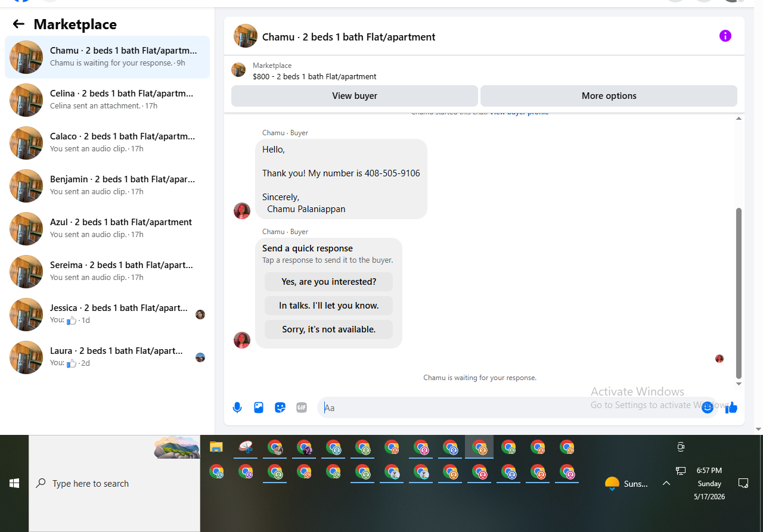
Task: Select the Jessica conversation
Action: pyautogui.click(x=107, y=315)
